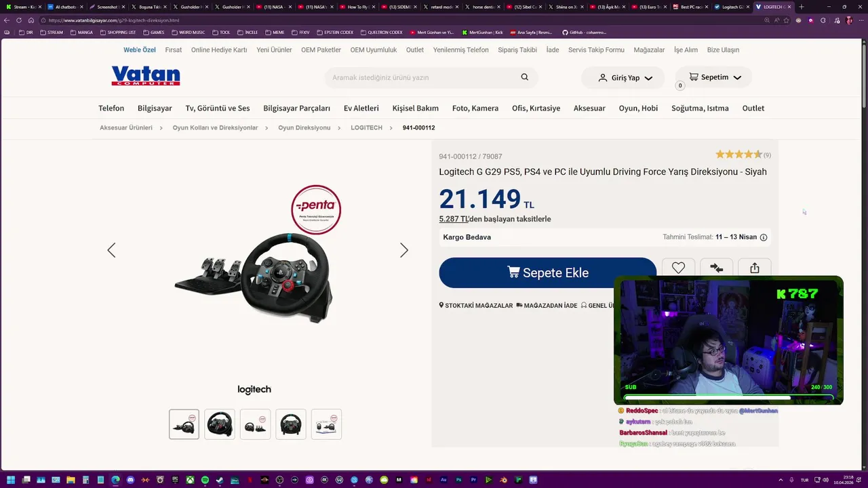Screen dimensions: 868x488
Task: Open Bilgisayar category menu
Action: (155, 108)
